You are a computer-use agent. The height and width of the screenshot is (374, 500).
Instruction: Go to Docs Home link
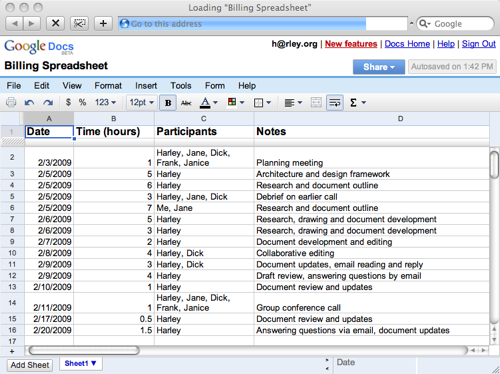(x=407, y=44)
